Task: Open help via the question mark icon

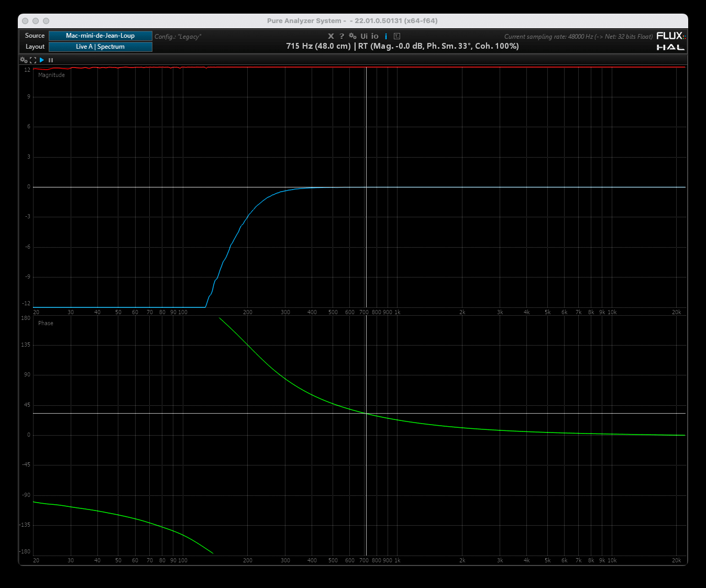Action: click(x=341, y=36)
